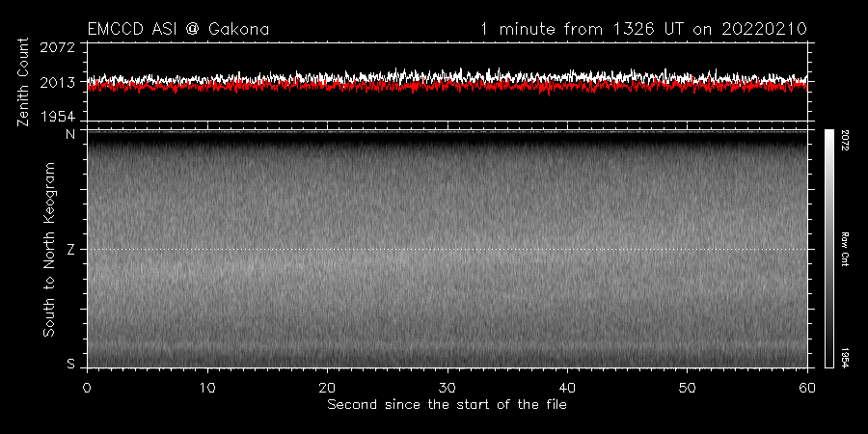The height and width of the screenshot is (434, 868).
Task: Click the 2072 label atop the color bar
Action: pos(845,140)
